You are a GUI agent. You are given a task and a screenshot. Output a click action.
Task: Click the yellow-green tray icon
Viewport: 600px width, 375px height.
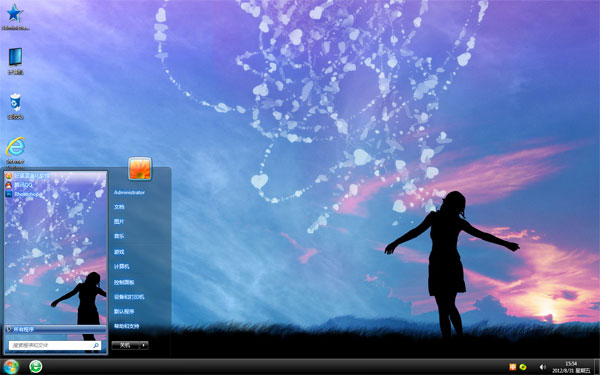click(523, 367)
